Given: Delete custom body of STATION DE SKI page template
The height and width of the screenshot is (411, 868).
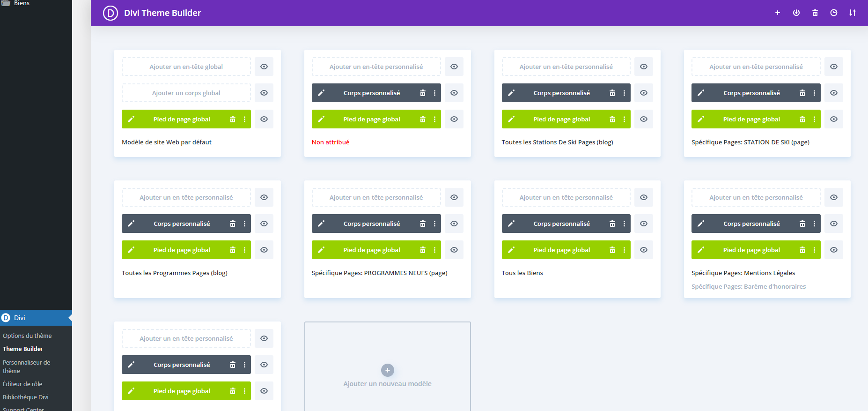Looking at the screenshot, I should click(802, 93).
